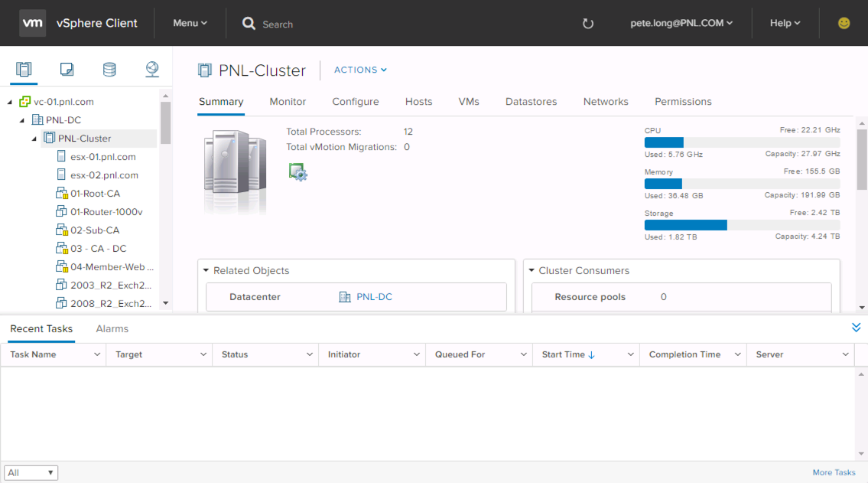Collapse the PNL-DC tree node
The height and width of the screenshot is (483, 868).
click(x=22, y=120)
